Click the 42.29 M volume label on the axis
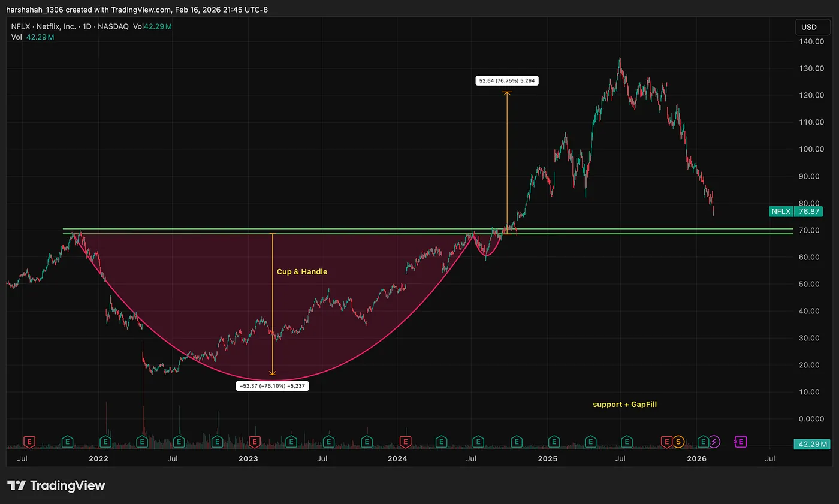 [x=811, y=444]
